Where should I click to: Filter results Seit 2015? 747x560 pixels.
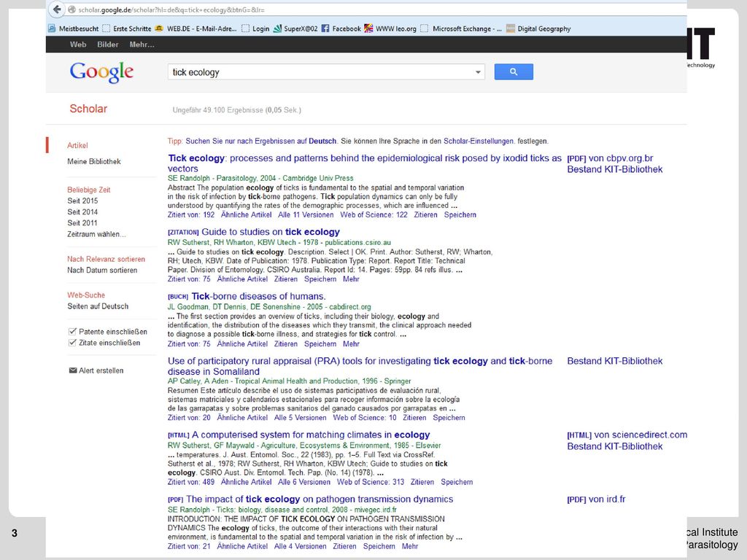pyautogui.click(x=82, y=201)
